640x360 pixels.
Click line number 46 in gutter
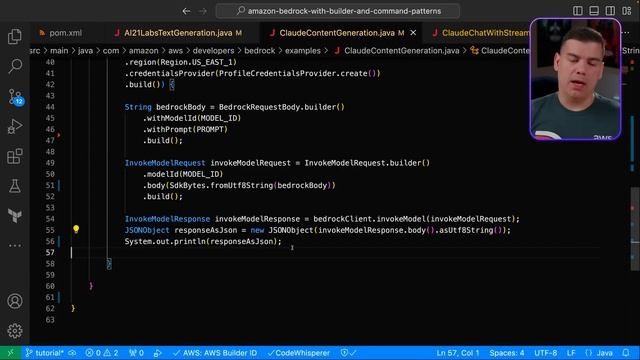(50, 129)
